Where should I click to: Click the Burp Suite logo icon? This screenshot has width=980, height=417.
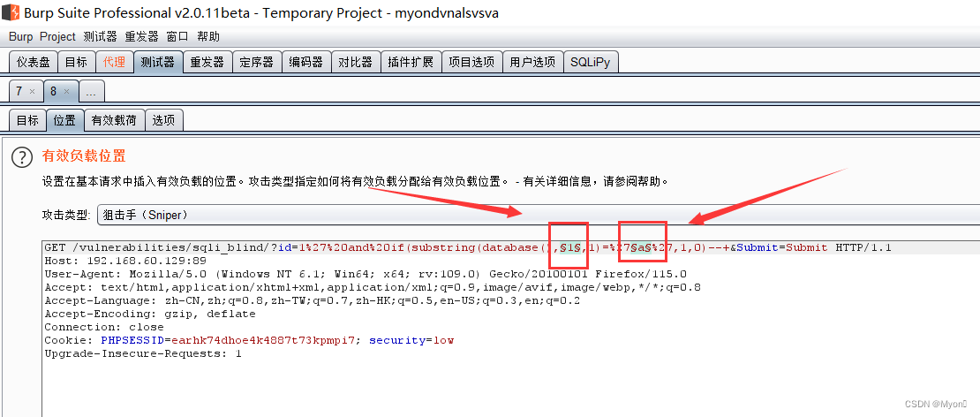click(x=11, y=13)
